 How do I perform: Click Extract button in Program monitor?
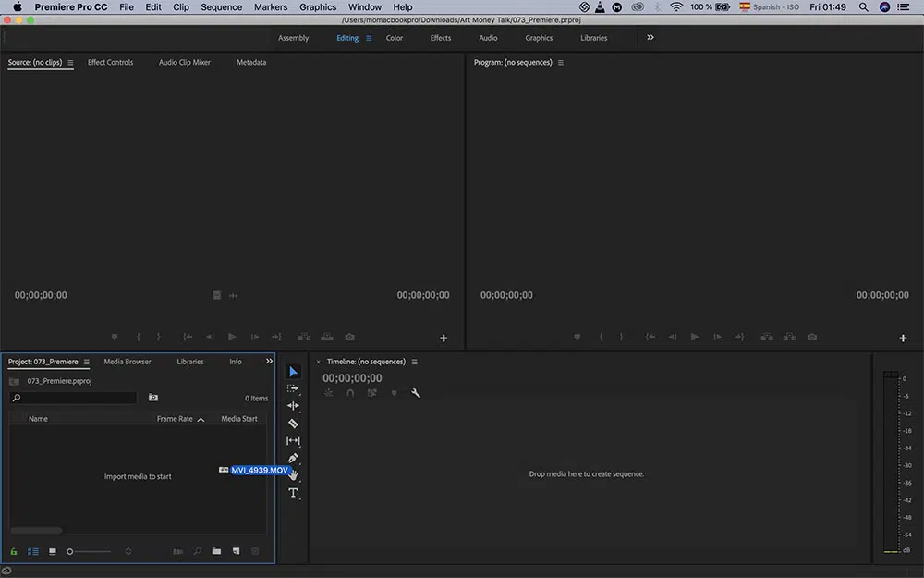[x=790, y=337]
